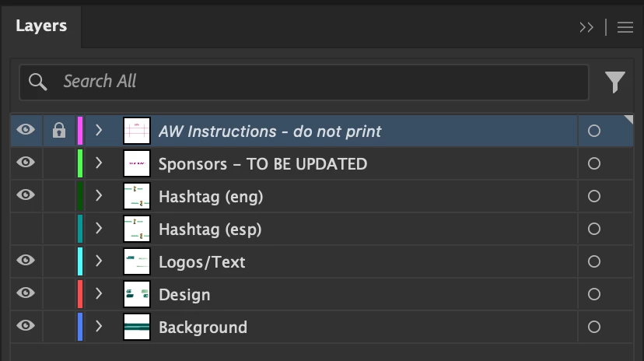Image resolution: width=644 pixels, height=361 pixels.
Task: Select the Layers tab
Action: (41, 26)
